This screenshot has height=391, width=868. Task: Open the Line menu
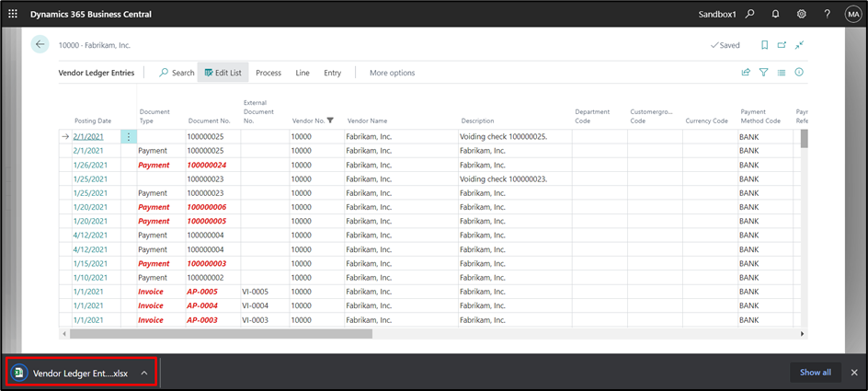pos(303,73)
